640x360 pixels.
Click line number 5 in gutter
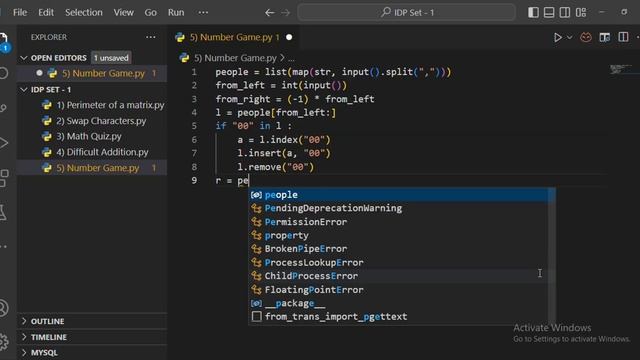click(194, 126)
